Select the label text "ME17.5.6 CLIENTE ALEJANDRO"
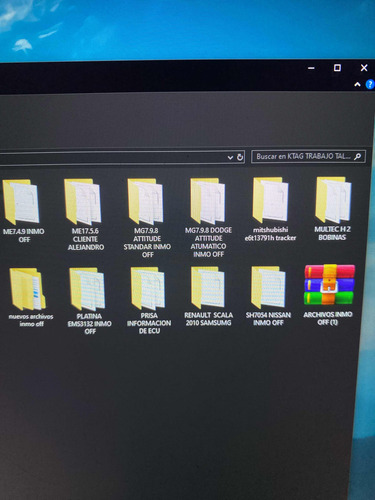375x500 pixels. click(x=86, y=239)
